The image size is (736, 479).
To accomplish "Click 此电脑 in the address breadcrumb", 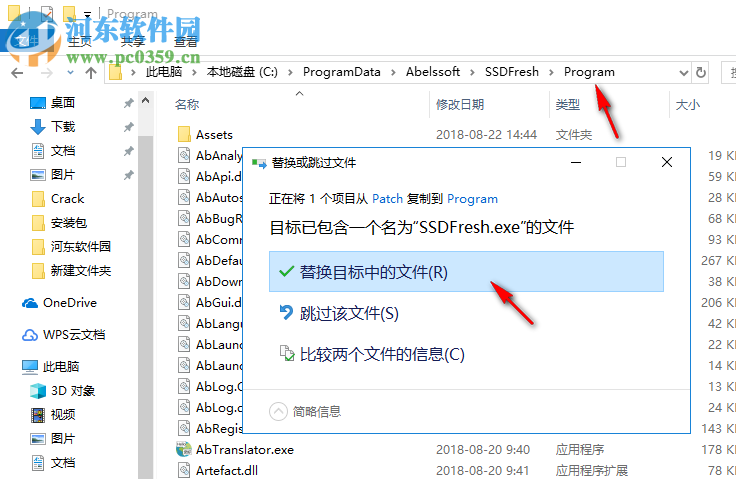I will [x=164, y=72].
